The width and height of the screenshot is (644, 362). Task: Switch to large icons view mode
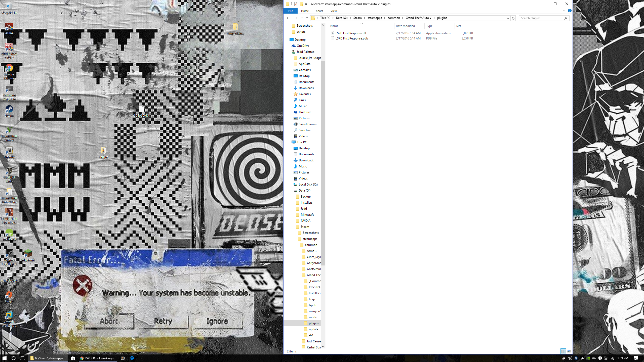point(569,351)
